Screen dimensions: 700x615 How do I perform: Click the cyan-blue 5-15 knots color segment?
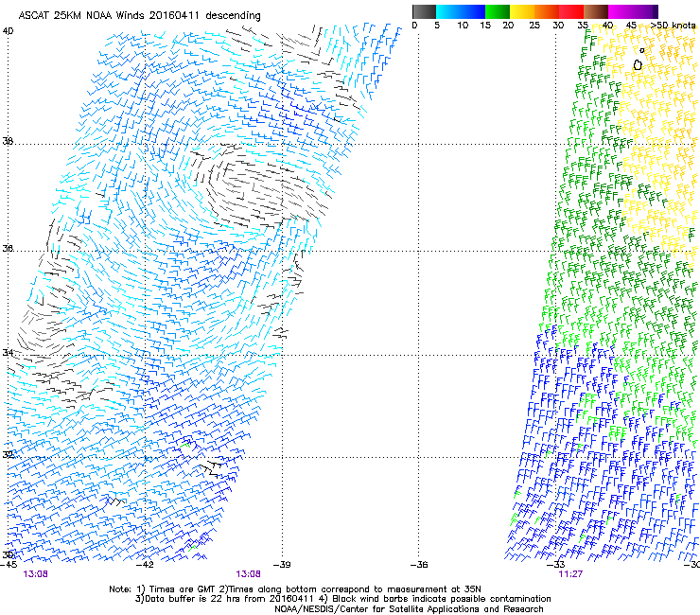coord(461,11)
